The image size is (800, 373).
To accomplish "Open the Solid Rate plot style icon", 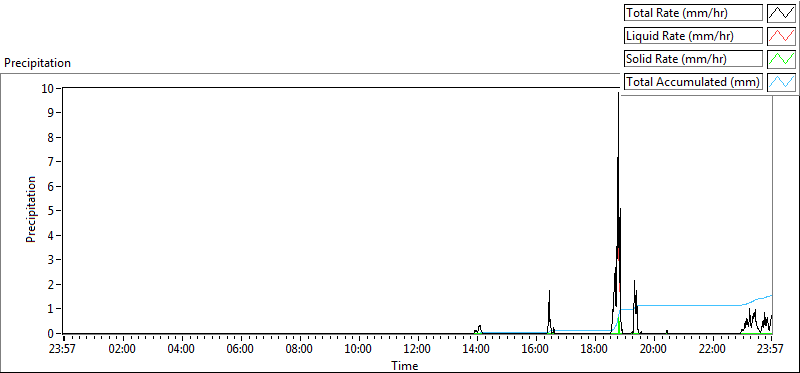I will click(782, 59).
